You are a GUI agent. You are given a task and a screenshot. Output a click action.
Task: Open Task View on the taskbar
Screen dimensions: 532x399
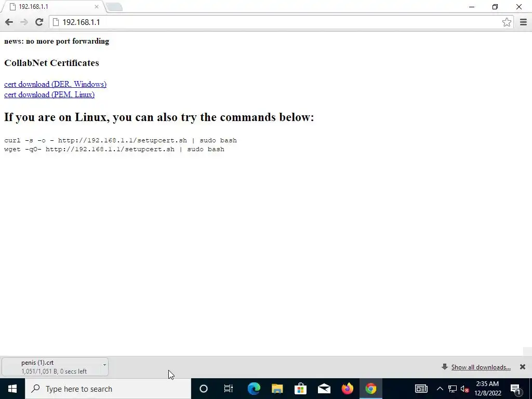[x=229, y=389]
